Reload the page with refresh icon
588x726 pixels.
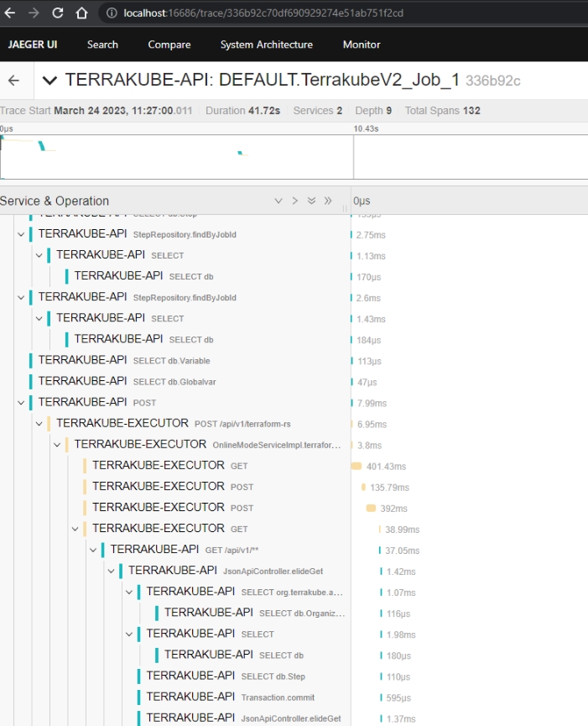coord(58,13)
